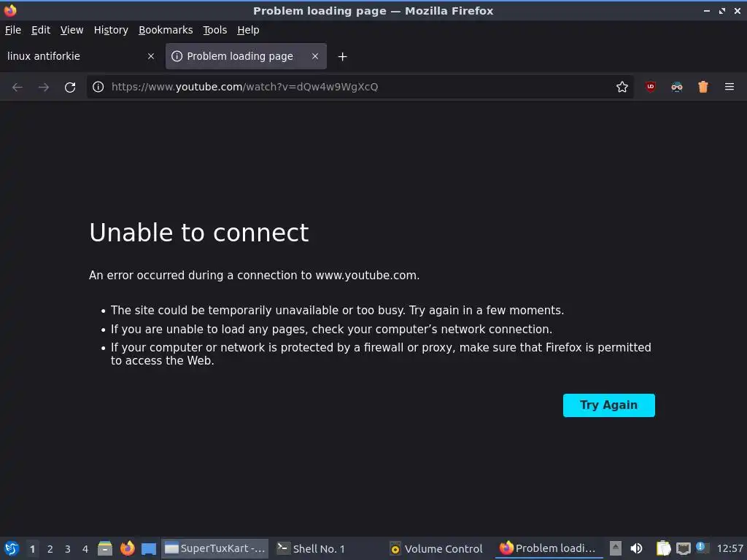
Task: Open the Edit menu
Action: [41, 30]
